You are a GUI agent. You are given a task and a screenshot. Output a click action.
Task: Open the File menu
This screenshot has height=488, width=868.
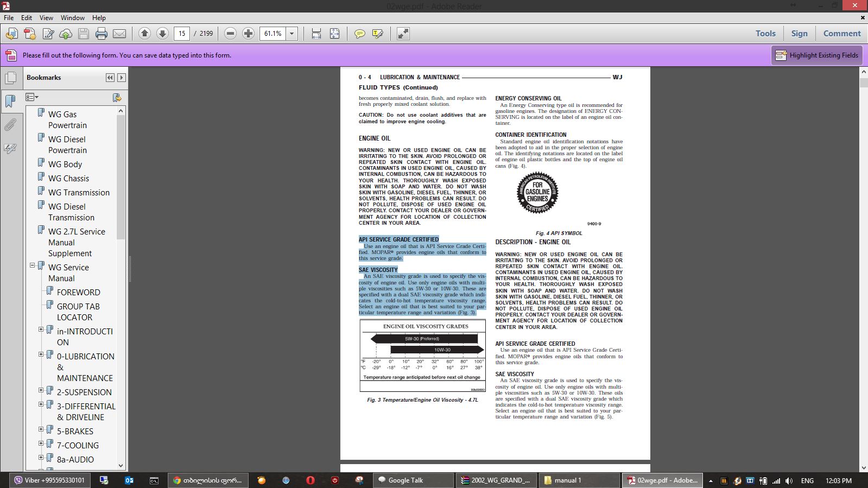coord(9,17)
